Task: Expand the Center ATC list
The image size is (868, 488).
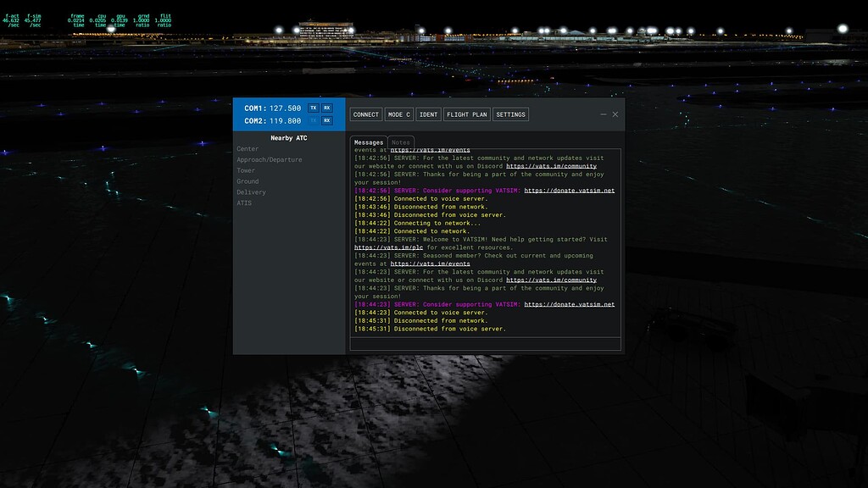Action: [246, 148]
